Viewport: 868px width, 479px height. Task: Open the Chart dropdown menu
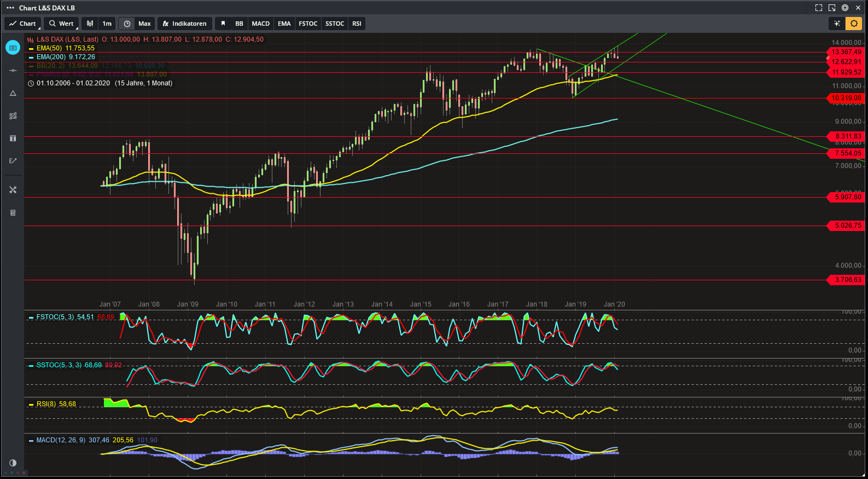22,24
